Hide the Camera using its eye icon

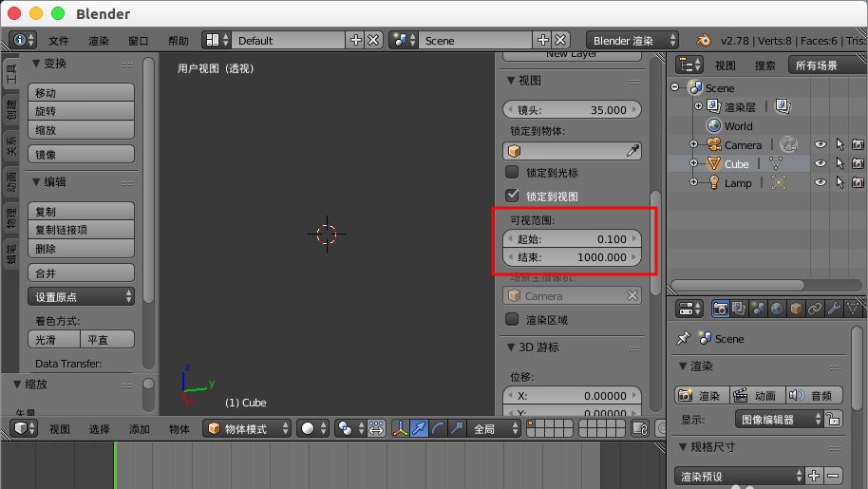(821, 145)
